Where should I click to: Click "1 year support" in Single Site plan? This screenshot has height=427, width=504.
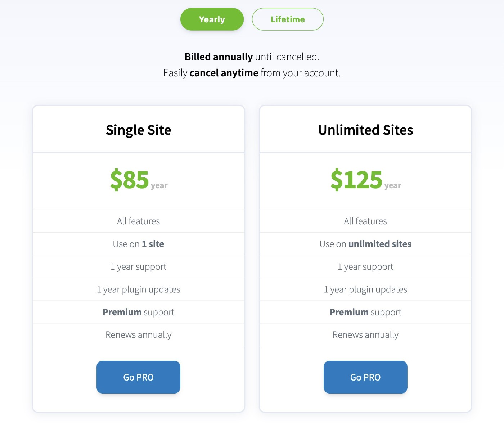[x=139, y=267]
